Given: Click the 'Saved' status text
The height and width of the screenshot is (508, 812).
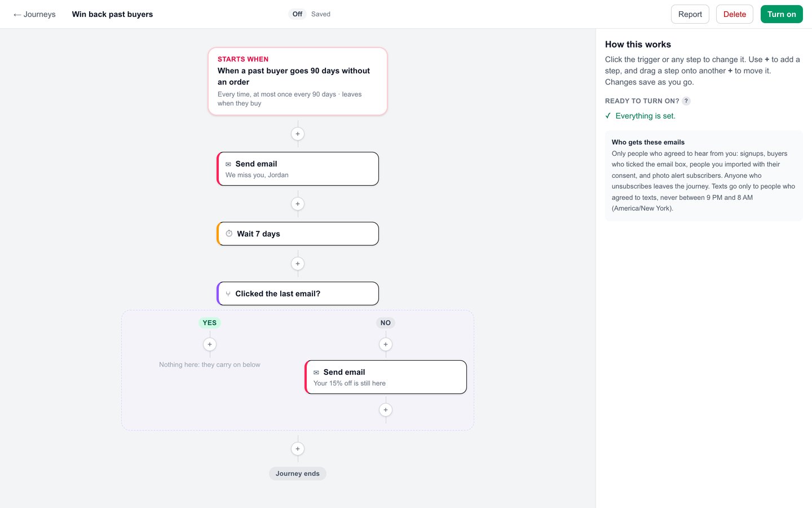Looking at the screenshot, I should tap(321, 14).
